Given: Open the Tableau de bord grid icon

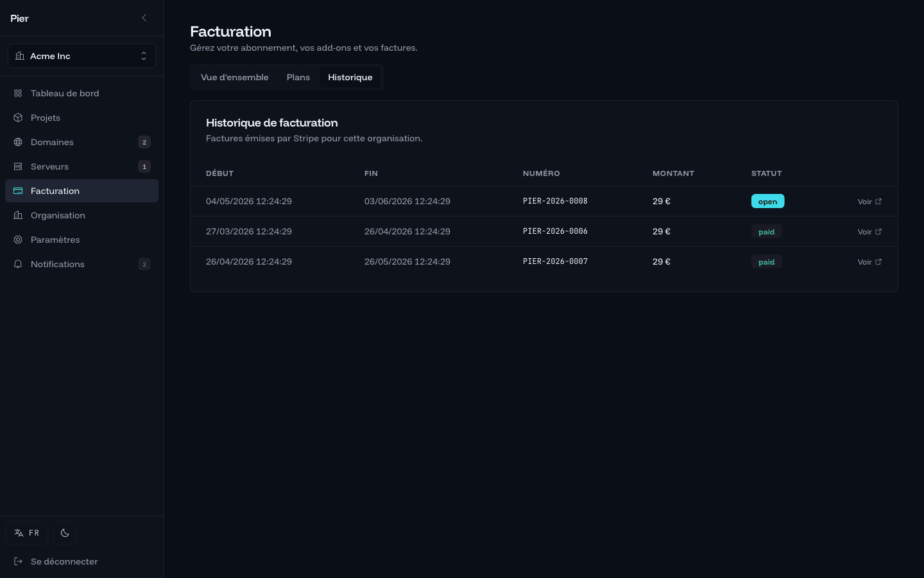Looking at the screenshot, I should click(18, 93).
